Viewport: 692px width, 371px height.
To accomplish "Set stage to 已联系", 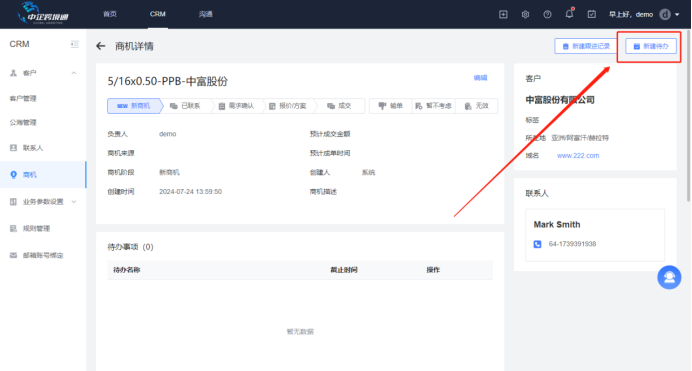I will (186, 106).
